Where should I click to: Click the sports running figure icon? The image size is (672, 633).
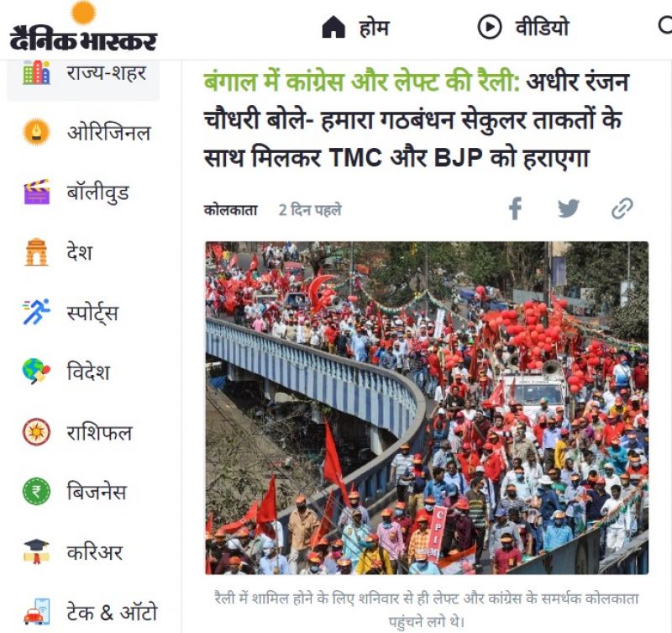(x=36, y=312)
